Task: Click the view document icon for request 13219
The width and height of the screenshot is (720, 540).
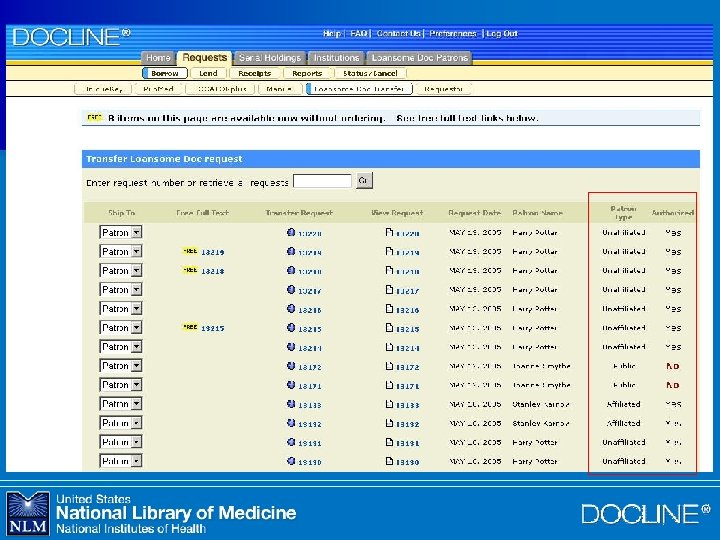Action: (x=389, y=251)
